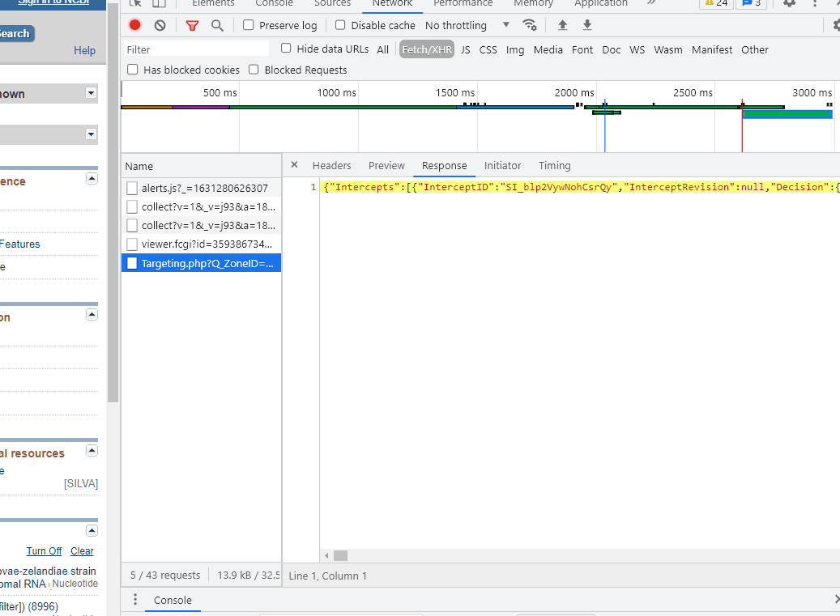
Task: Click the Turn Off link
Action: [x=44, y=551]
